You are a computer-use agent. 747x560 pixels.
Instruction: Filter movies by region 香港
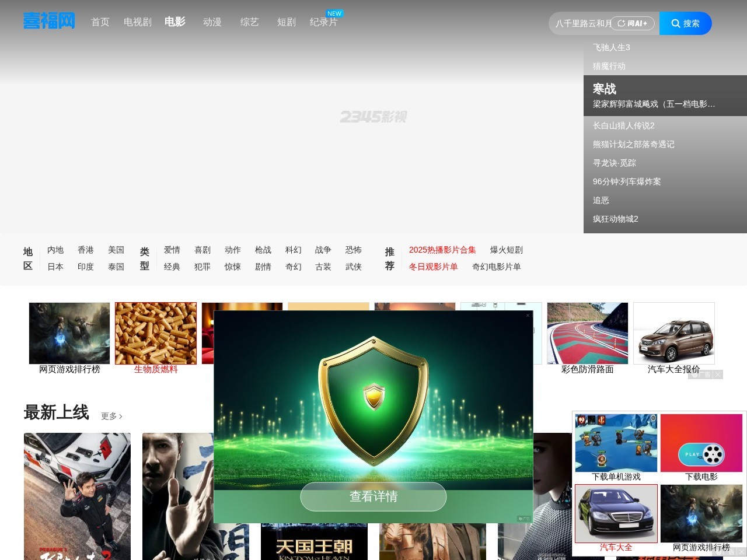click(x=86, y=250)
